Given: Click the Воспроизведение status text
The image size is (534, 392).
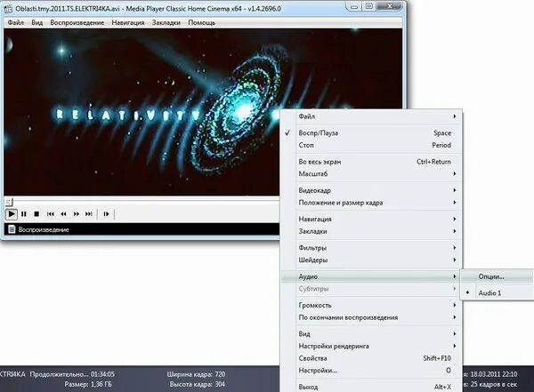Looking at the screenshot, I should (x=44, y=229).
